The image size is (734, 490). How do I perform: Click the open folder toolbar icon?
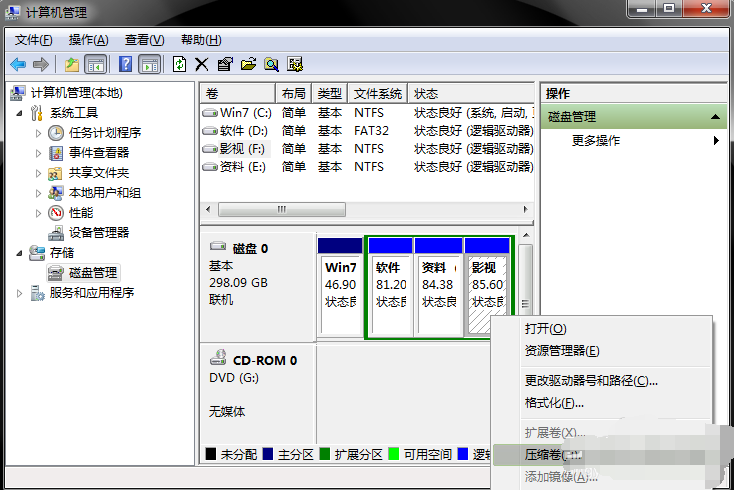point(248,64)
